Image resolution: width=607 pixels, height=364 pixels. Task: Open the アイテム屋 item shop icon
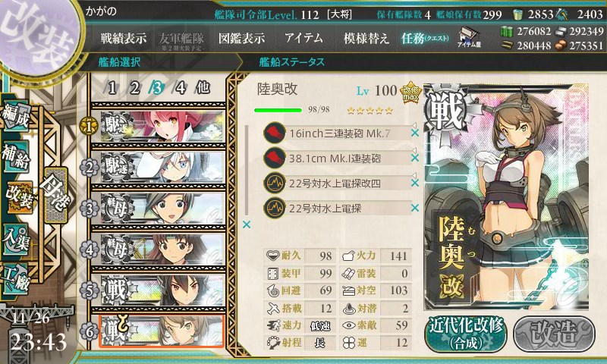click(x=469, y=37)
